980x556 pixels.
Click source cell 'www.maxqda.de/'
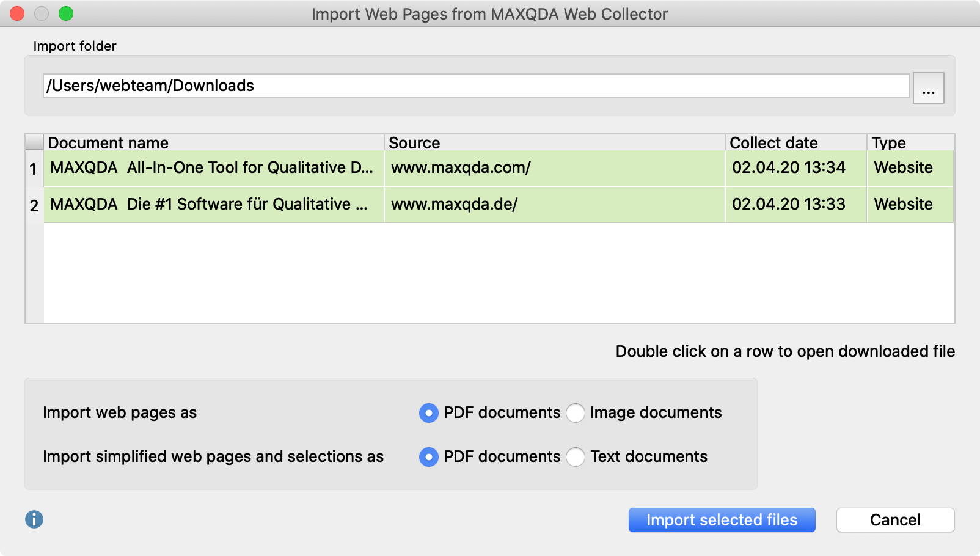[x=554, y=205]
